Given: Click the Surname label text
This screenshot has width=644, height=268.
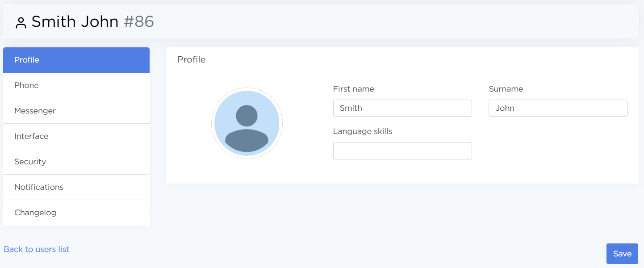Looking at the screenshot, I should coord(506,89).
